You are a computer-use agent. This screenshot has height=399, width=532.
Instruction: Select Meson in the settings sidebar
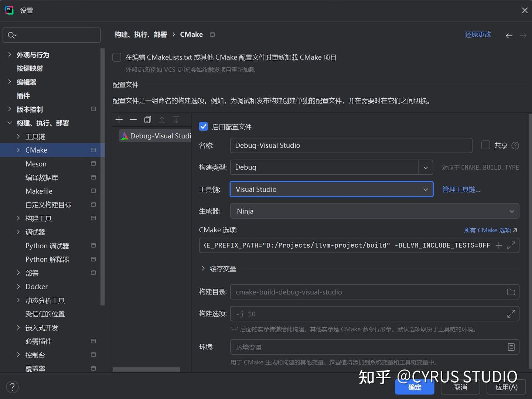coord(36,164)
